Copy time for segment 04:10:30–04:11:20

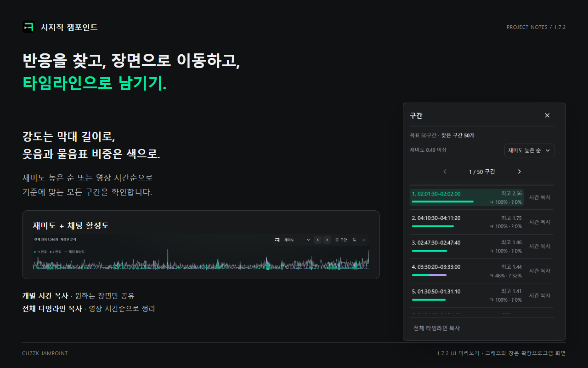coord(540,222)
